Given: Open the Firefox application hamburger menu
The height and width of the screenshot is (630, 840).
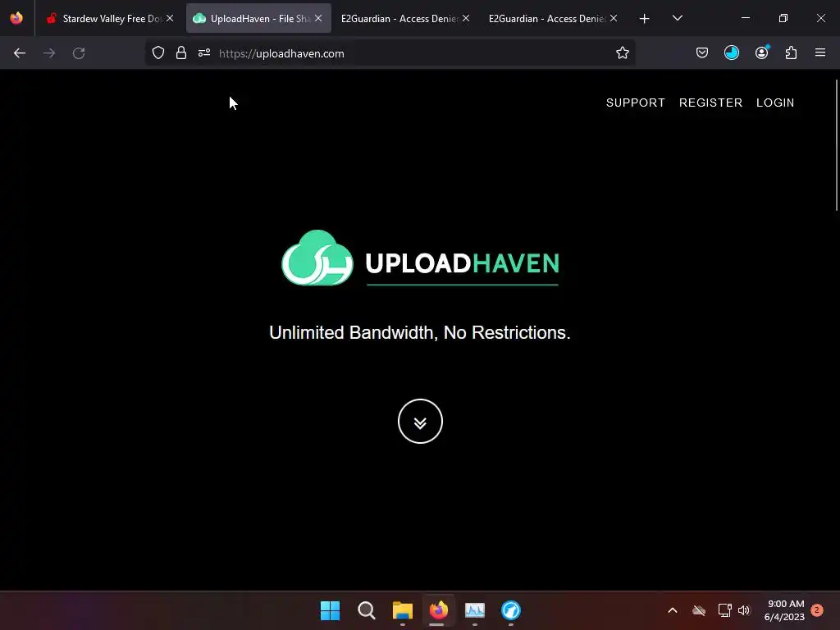Looking at the screenshot, I should coord(820,52).
